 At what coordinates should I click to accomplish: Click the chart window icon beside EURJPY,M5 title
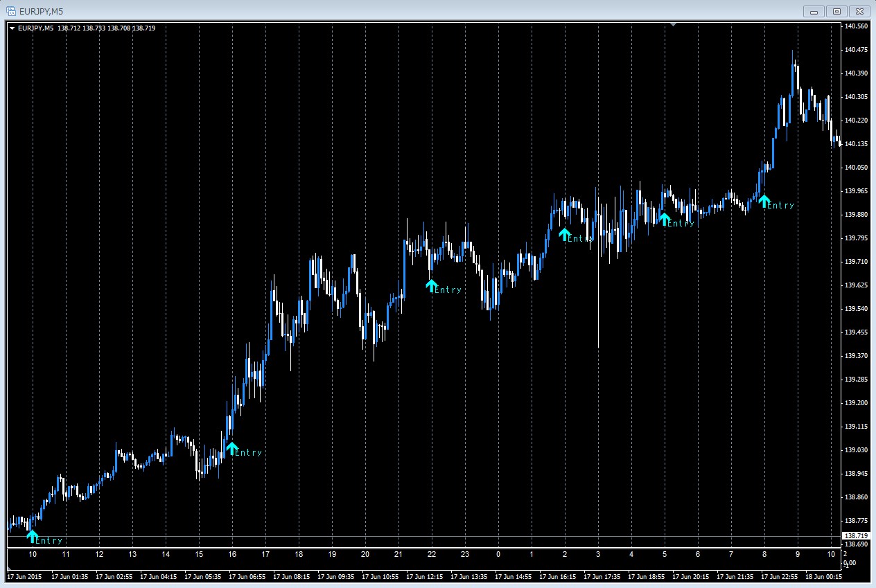11,10
